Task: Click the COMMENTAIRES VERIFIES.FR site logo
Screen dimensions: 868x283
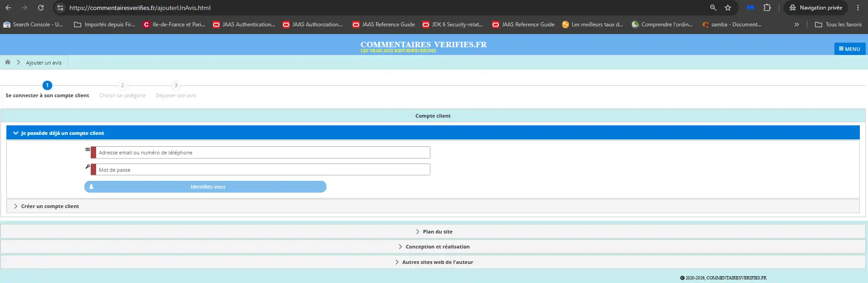Action: 423,46
